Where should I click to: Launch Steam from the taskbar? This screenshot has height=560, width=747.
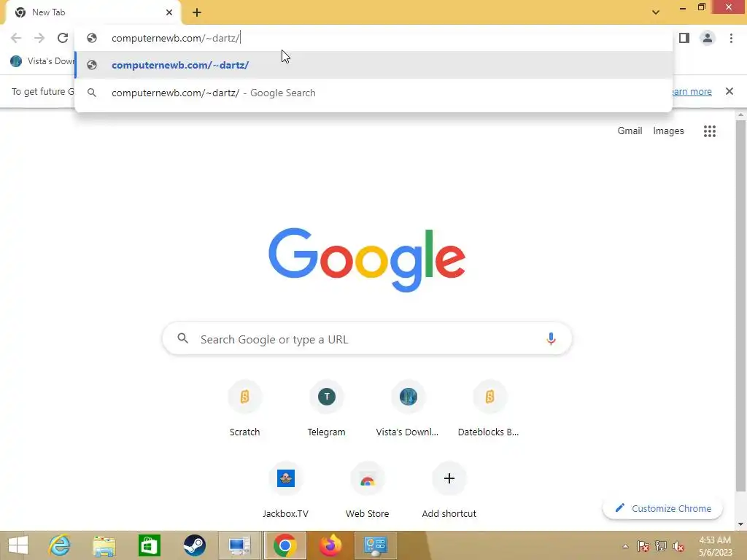coord(194,545)
